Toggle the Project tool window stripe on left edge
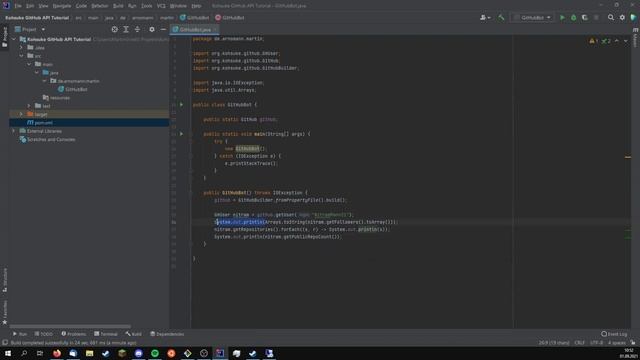 click(x=5, y=37)
